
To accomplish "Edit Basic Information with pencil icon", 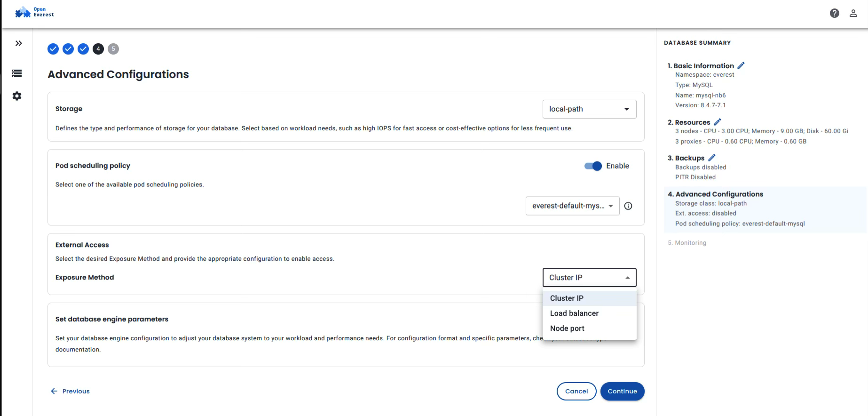I will 741,65.
